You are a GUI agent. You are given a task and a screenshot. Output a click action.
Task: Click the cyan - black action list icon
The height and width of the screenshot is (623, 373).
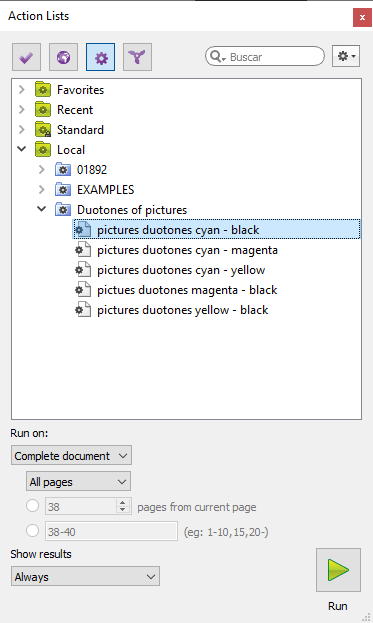click(x=83, y=229)
